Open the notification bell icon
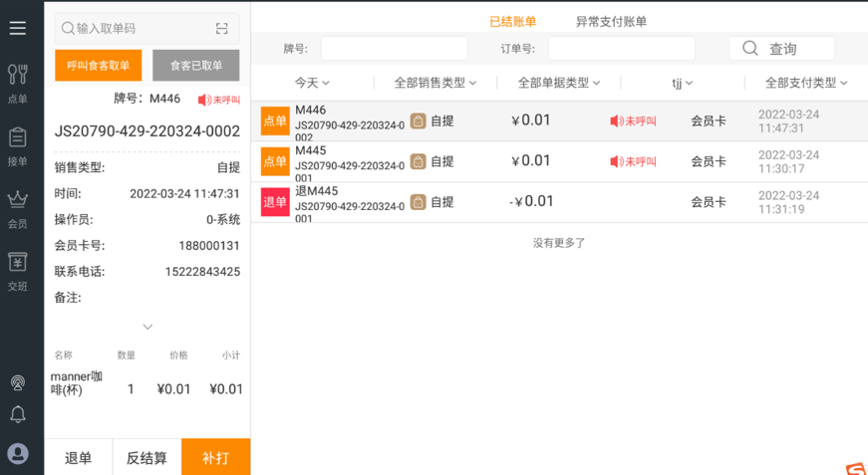The height and width of the screenshot is (475, 868). [x=18, y=414]
